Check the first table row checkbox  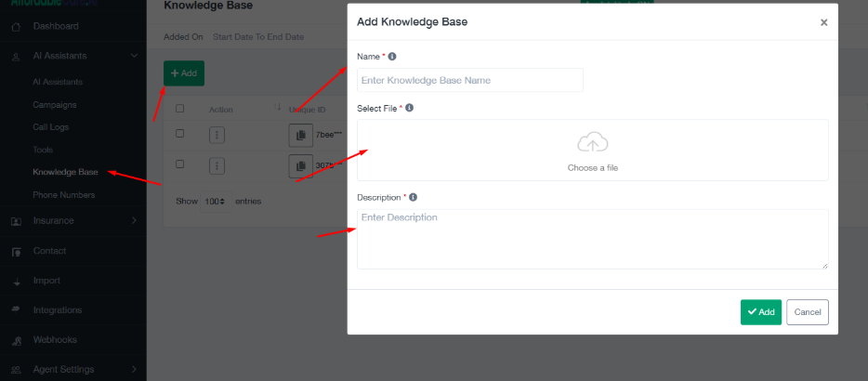click(x=180, y=134)
